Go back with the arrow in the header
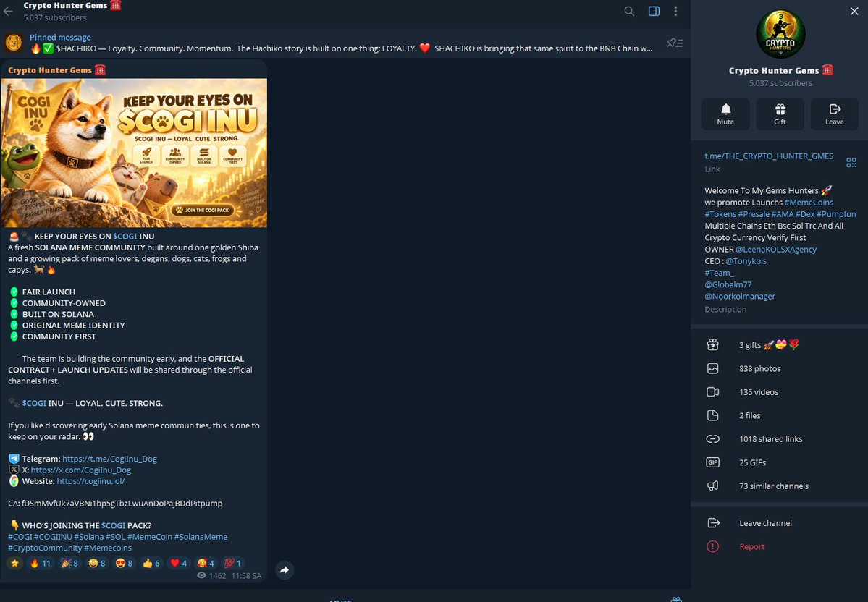 [x=8, y=11]
